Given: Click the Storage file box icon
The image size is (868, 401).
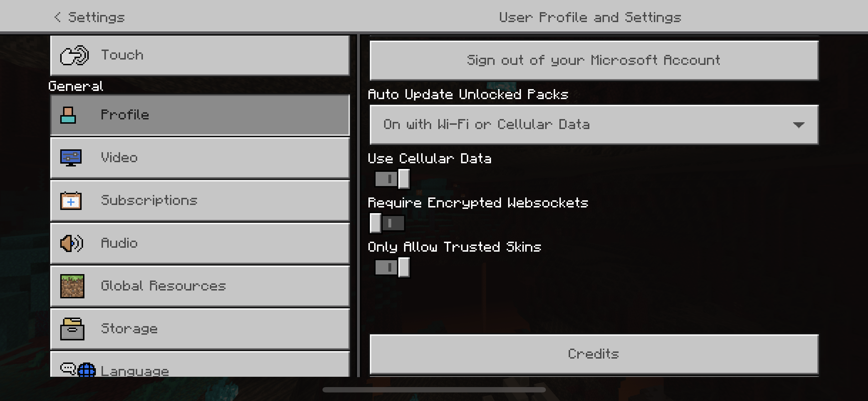Looking at the screenshot, I should click(72, 329).
